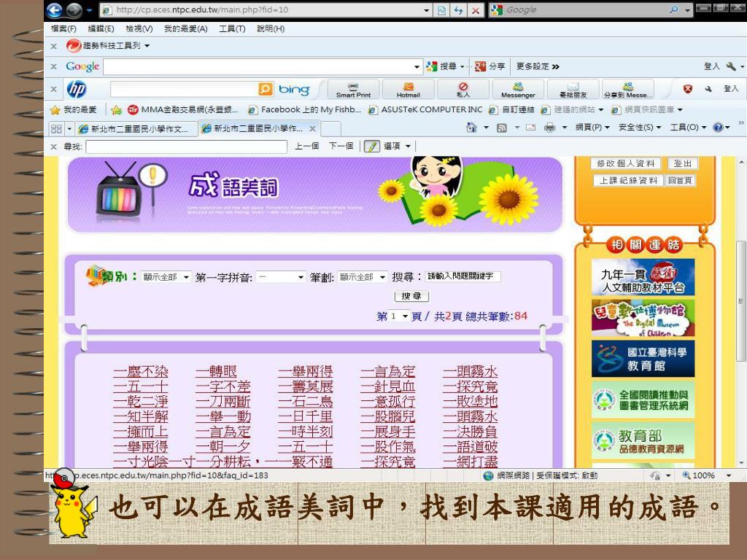The width and height of the screenshot is (747, 560).
Task: Click the Home icon in command bar
Action: coord(471,127)
